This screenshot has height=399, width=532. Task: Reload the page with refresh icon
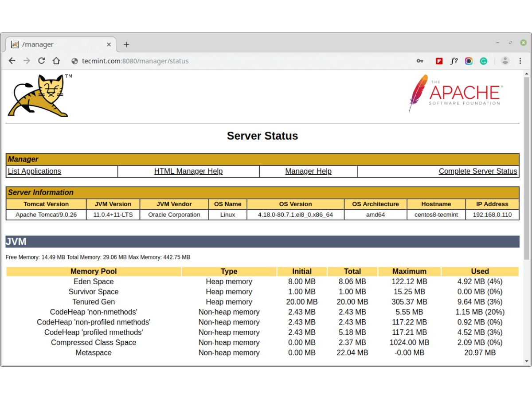click(x=41, y=61)
